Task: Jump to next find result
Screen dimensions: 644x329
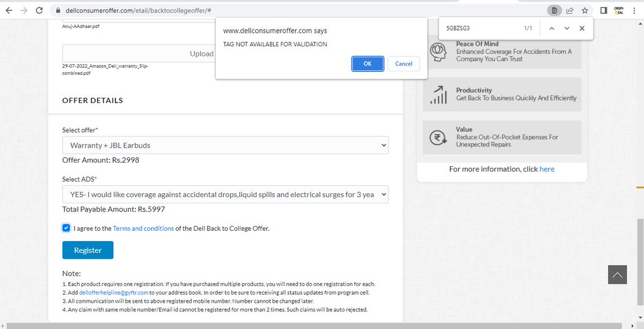Action: pyautogui.click(x=567, y=28)
